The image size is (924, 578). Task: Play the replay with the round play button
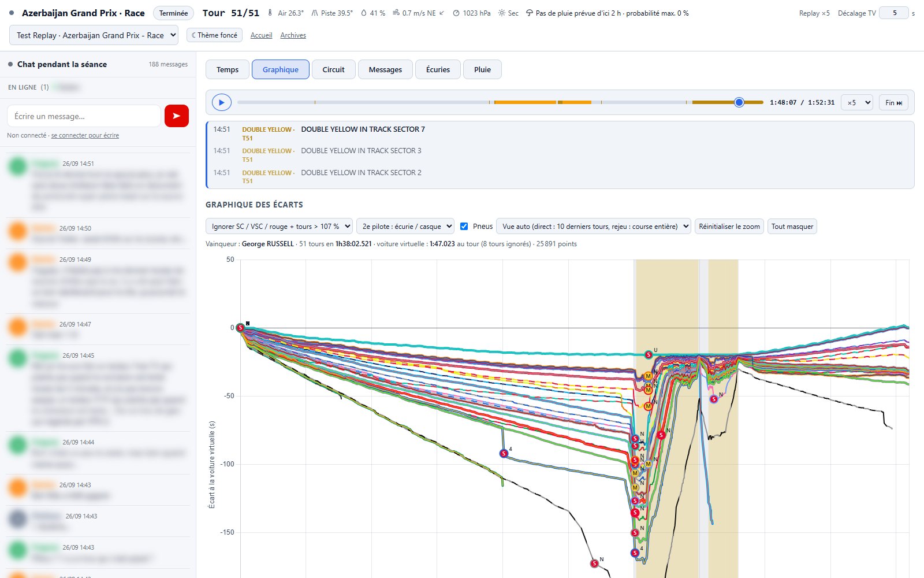(221, 102)
